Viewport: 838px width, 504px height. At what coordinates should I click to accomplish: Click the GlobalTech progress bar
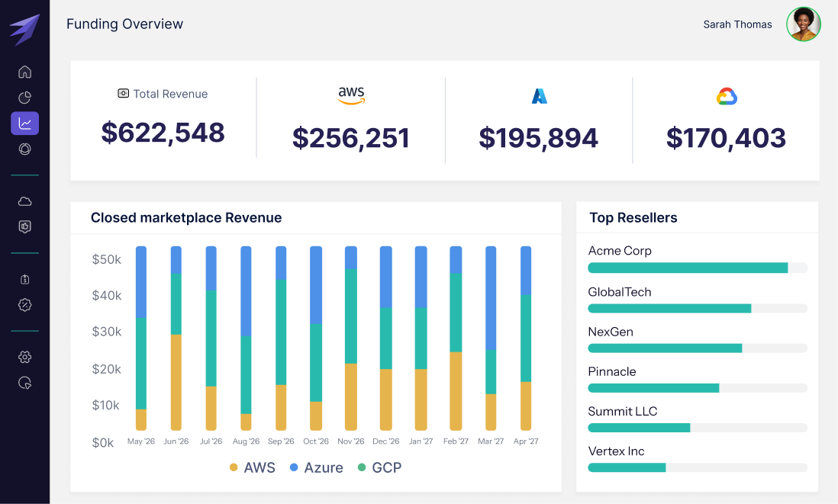click(698, 308)
